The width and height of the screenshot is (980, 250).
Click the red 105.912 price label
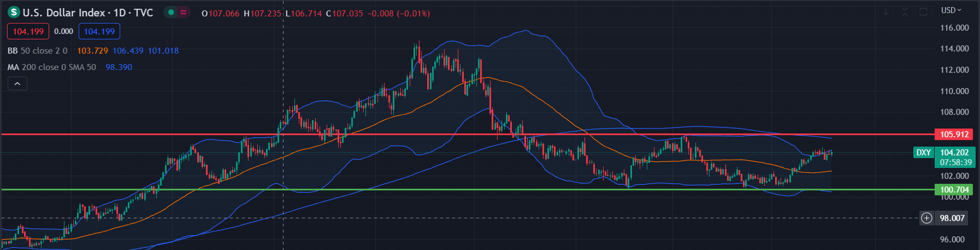pos(954,134)
